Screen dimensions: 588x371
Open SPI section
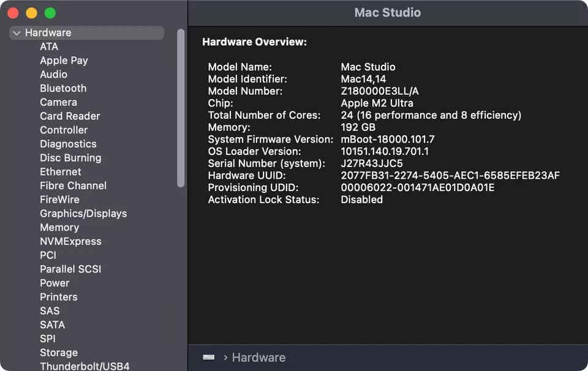point(48,339)
